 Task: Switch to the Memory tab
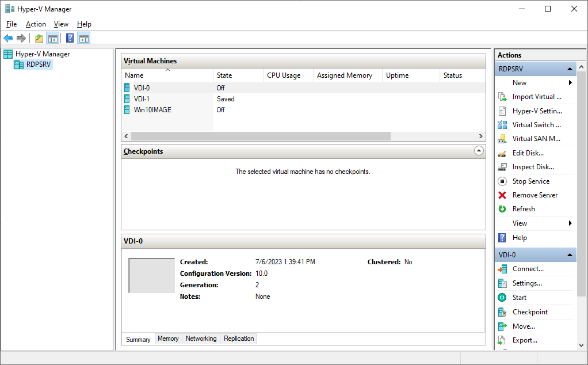tap(168, 339)
